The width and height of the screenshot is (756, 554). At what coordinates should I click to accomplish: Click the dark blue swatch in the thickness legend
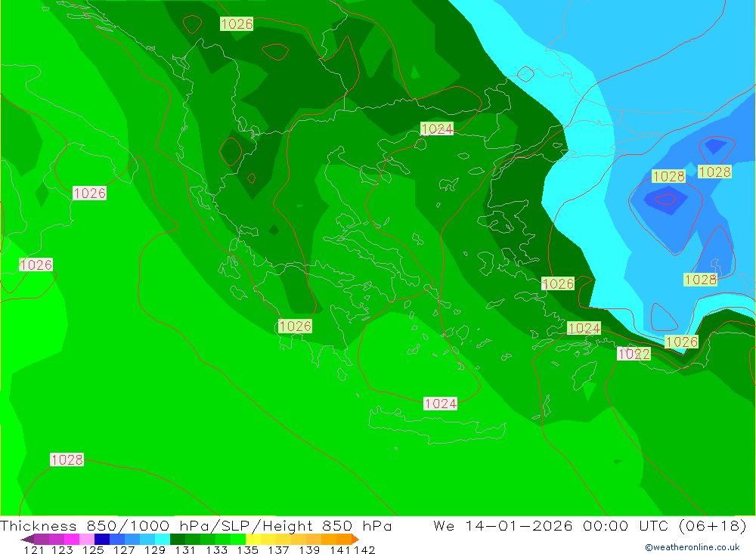click(102, 539)
